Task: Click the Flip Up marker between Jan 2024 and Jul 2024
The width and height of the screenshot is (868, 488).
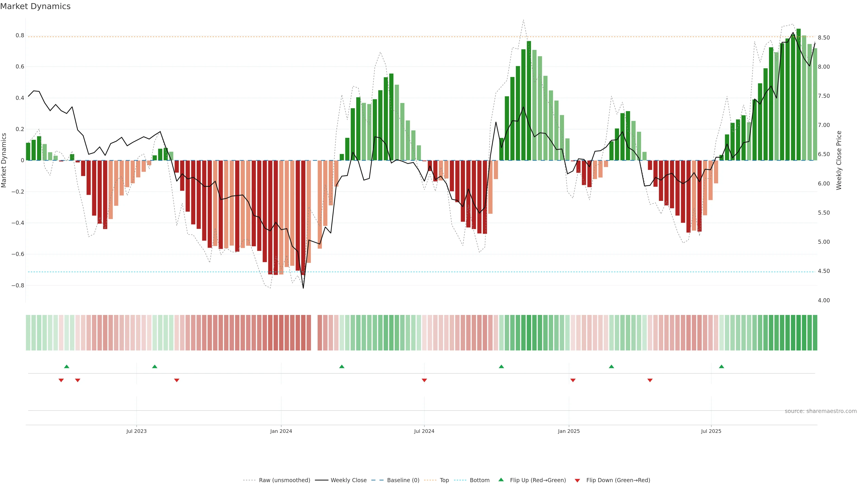Action: 342,366
